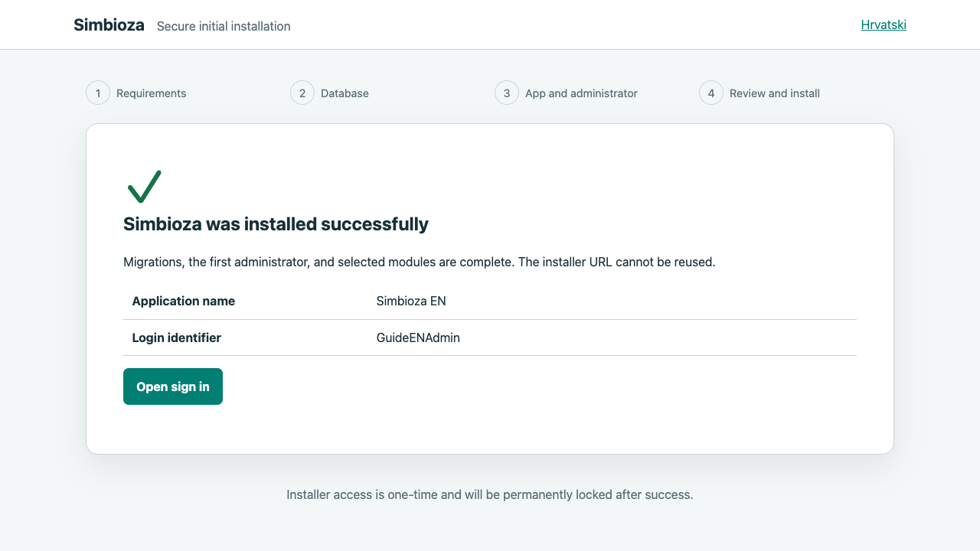
Task: Click the Database step label
Action: [x=345, y=93]
